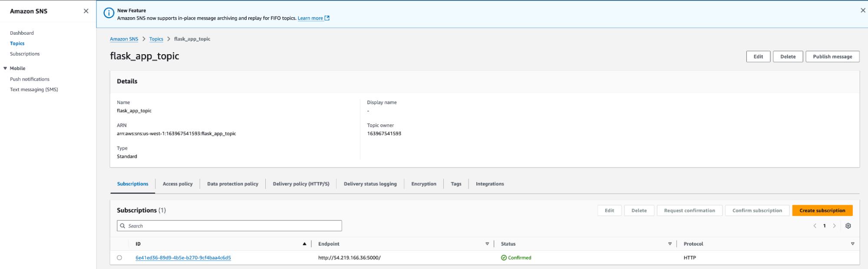
Task: Close the Amazon SNS sidebar panel
Action: pyautogui.click(x=86, y=11)
